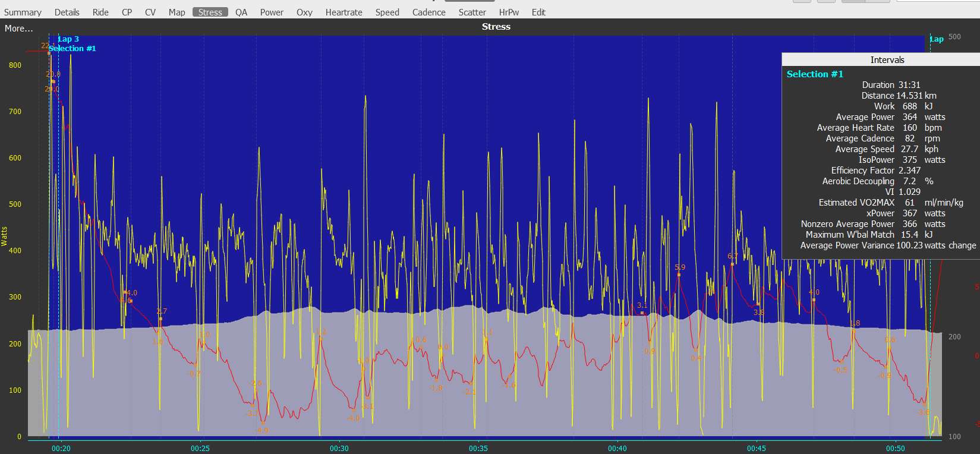Open the QA tab

241,12
